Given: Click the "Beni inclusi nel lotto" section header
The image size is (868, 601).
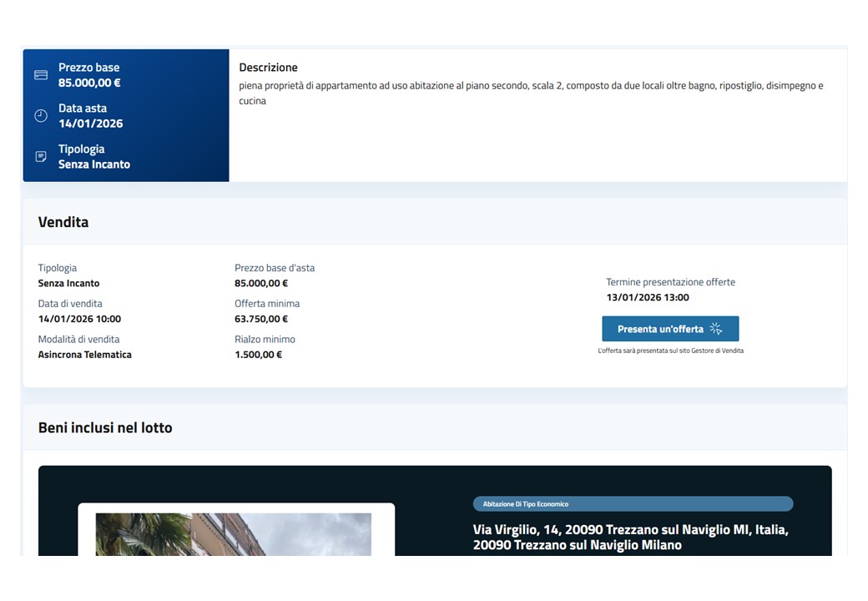Looking at the screenshot, I should 105,427.
